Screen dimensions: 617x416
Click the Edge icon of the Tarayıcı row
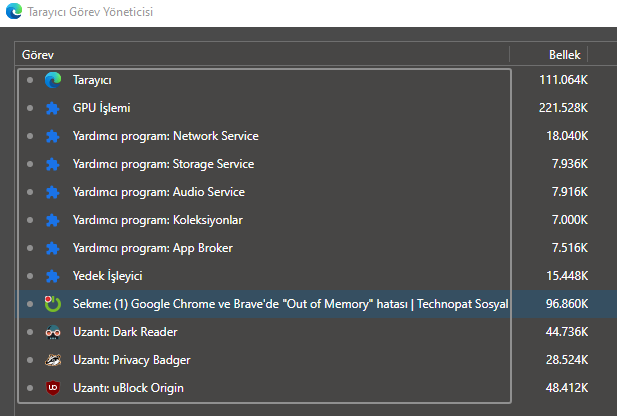pyautogui.click(x=53, y=80)
